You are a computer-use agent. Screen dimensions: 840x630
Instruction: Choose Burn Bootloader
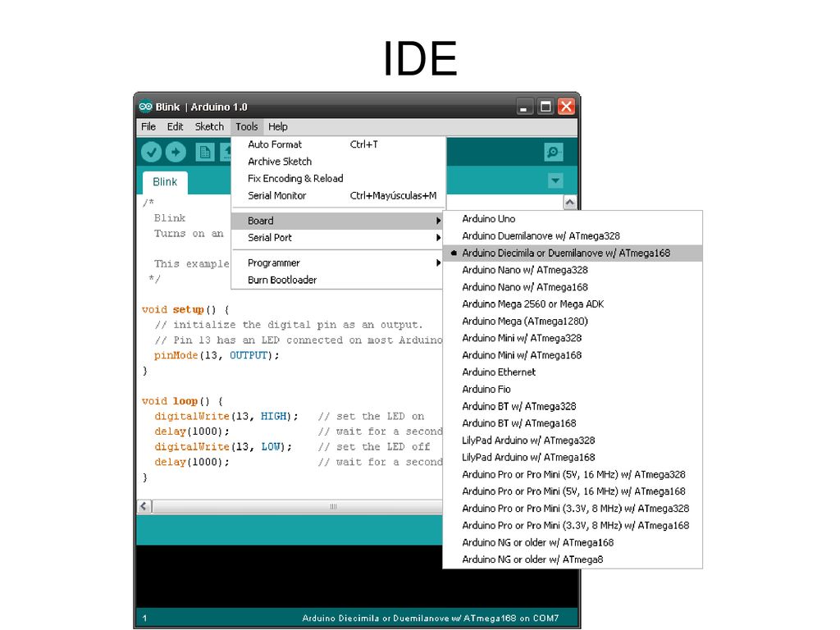click(x=339, y=281)
